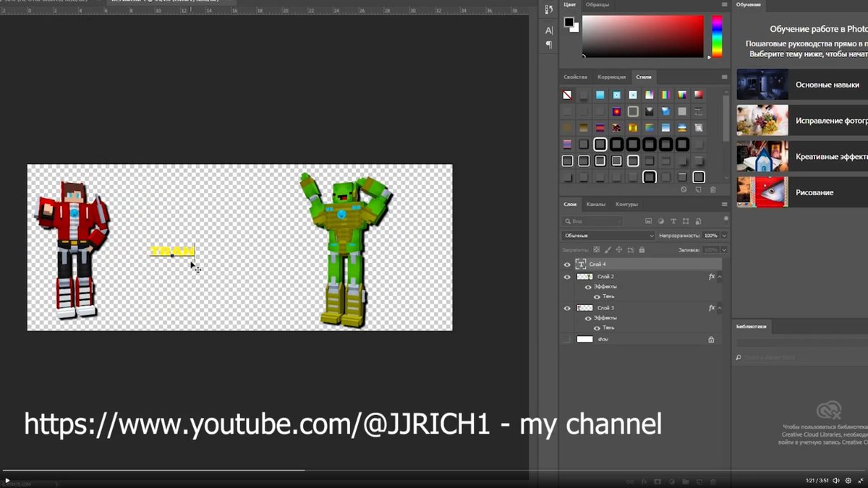Exit fullscreen with the shrink icon
The width and height of the screenshot is (868, 488).
click(x=860, y=481)
